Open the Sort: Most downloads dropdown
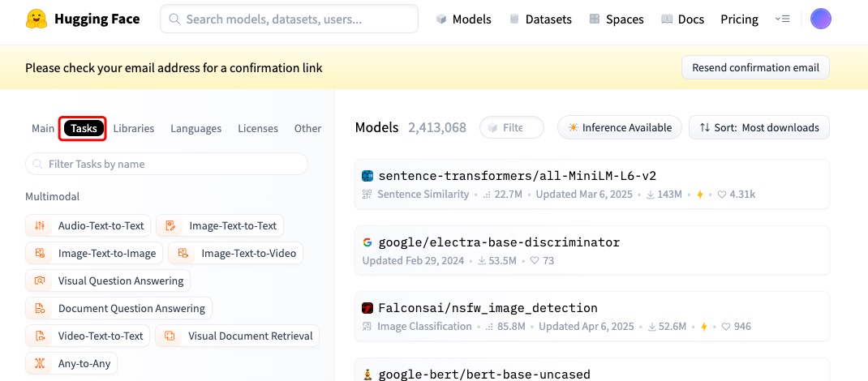This screenshot has width=868, height=381. [x=759, y=127]
